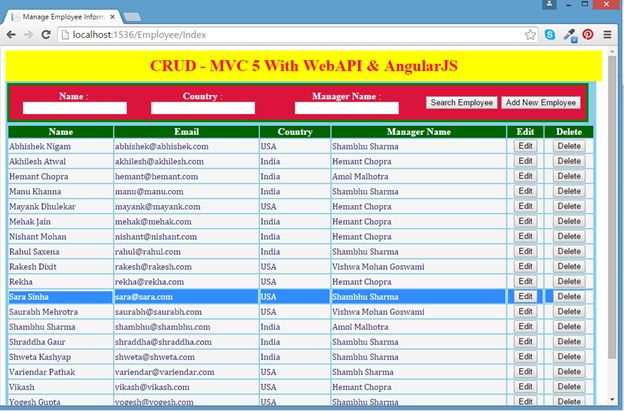Delete the Rahul Saxena record
This screenshot has width=624, height=411.
pyautogui.click(x=569, y=251)
